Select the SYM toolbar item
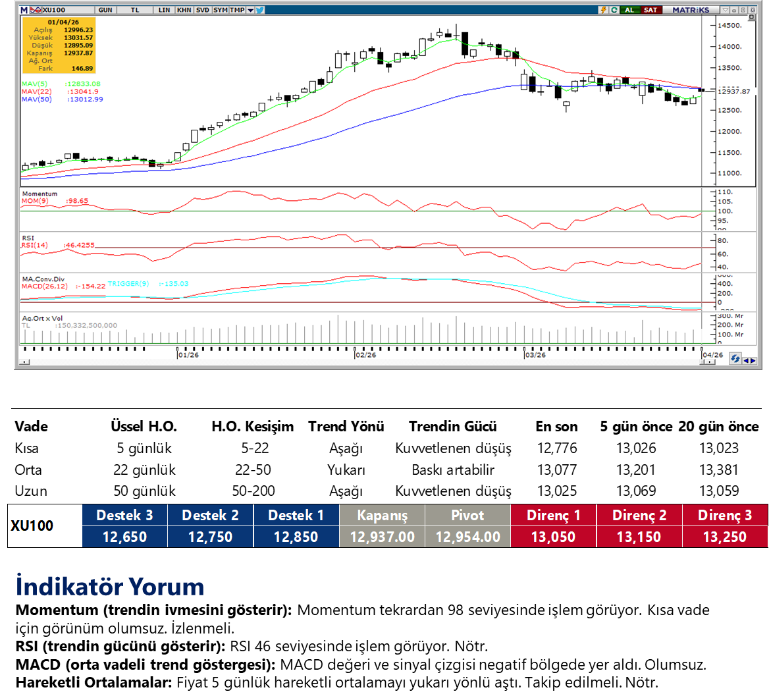The image size is (769, 700). (220, 10)
